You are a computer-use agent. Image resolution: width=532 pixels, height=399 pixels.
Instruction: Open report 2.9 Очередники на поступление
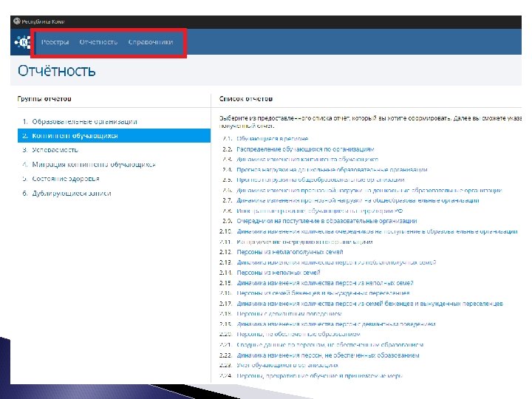pos(327,221)
